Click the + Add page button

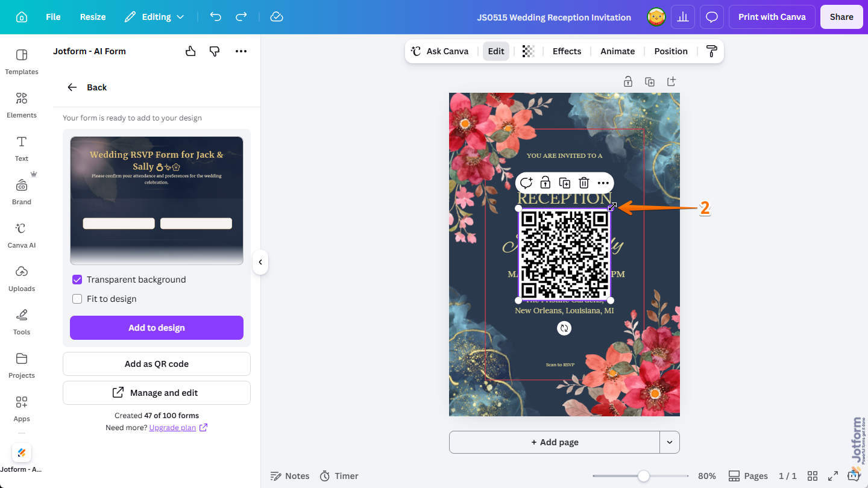pos(555,442)
